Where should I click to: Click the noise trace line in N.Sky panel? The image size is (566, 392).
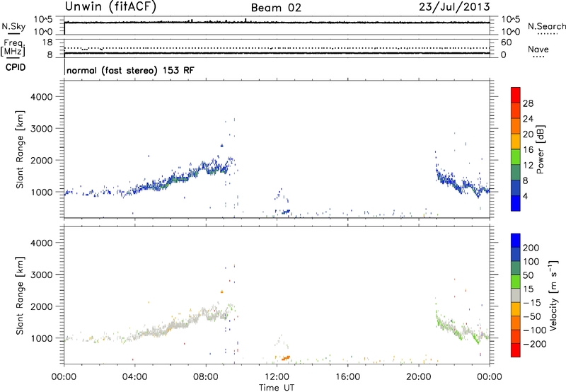[277, 23]
